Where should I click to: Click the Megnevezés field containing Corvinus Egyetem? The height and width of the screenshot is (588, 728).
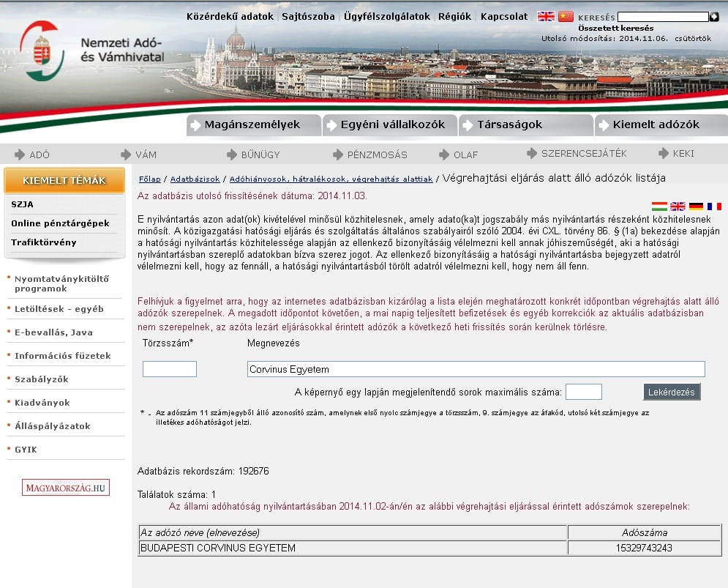click(x=476, y=369)
